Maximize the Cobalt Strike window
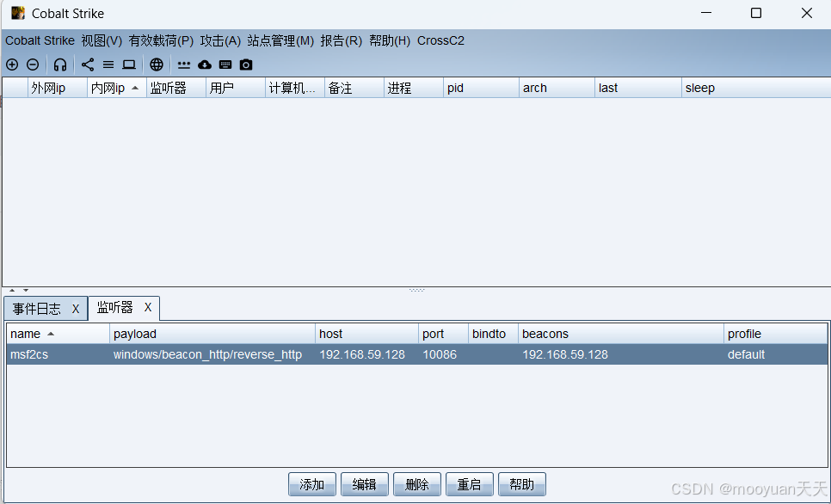 pos(756,13)
